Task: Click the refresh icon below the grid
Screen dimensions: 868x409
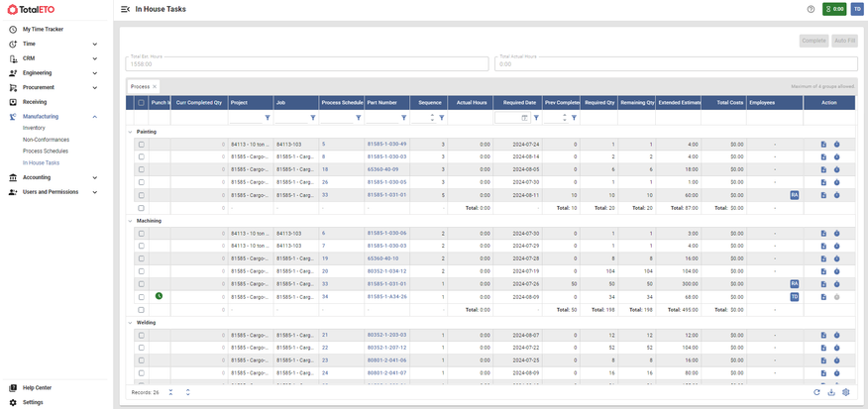Action: pyautogui.click(x=816, y=392)
